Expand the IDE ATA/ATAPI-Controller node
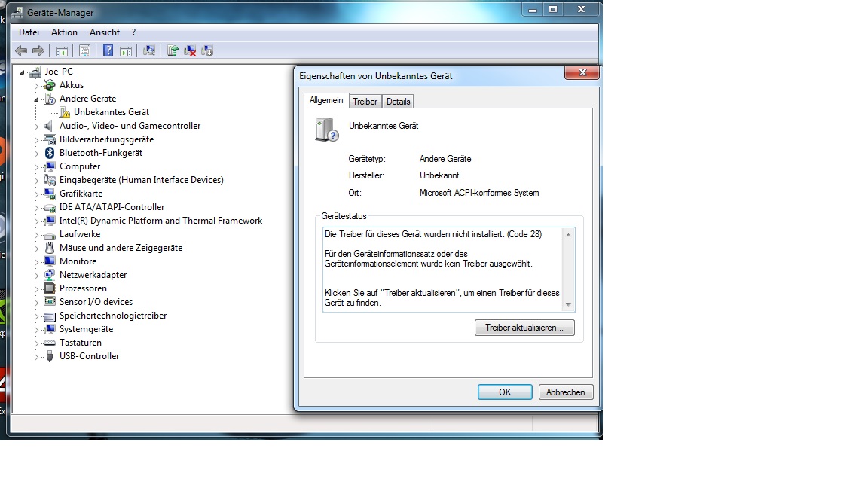Screen dimensions: 868x488 (x=36, y=208)
